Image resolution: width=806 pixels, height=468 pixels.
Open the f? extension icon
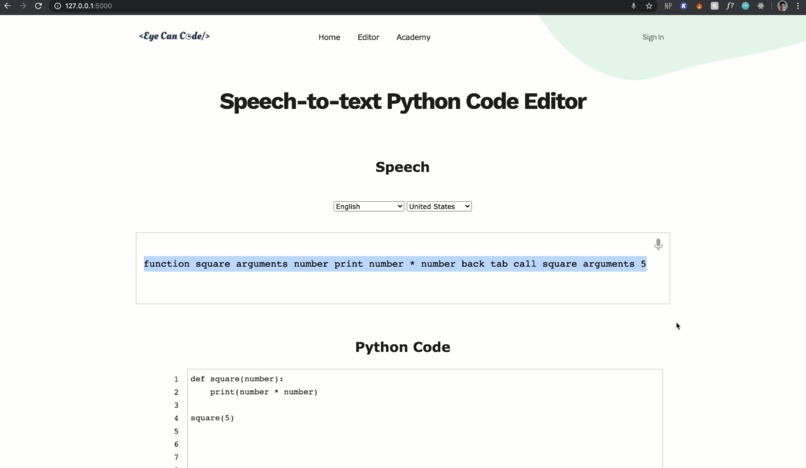[730, 6]
